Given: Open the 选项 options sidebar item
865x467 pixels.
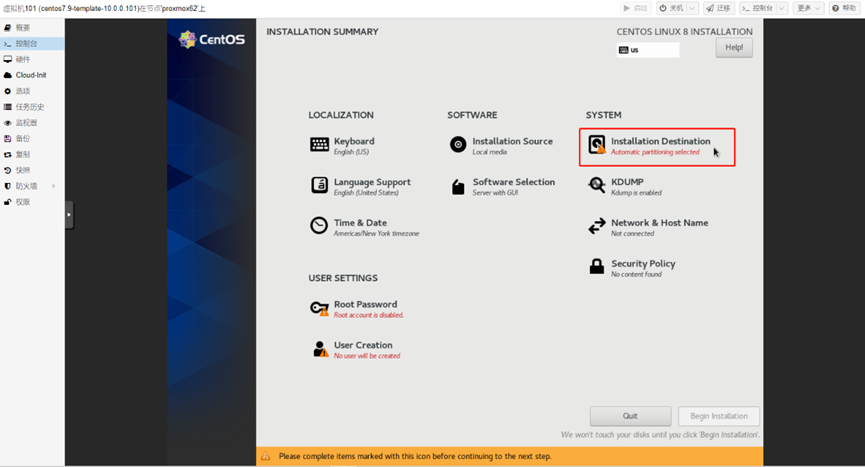Looking at the screenshot, I should 32,91.
